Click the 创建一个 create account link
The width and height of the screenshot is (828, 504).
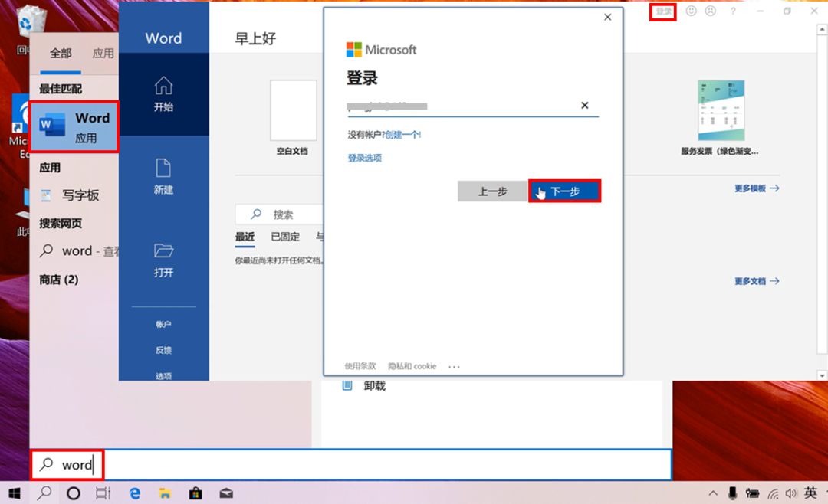pyautogui.click(x=403, y=135)
